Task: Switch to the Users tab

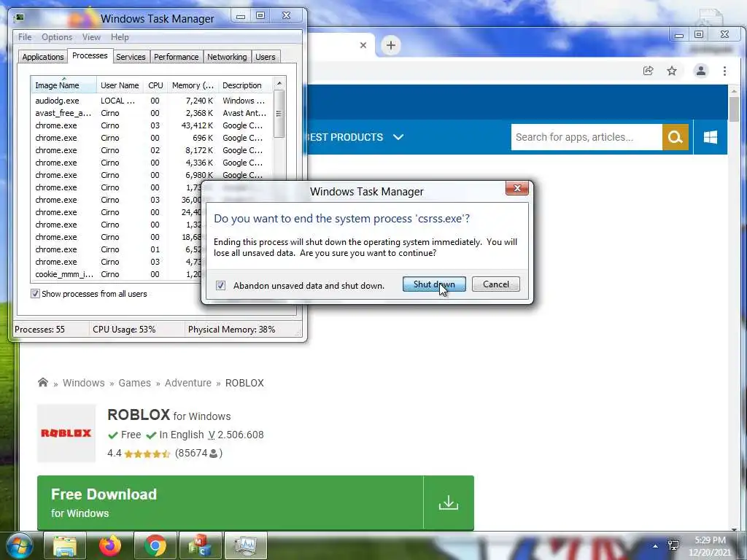Action: [x=266, y=57]
